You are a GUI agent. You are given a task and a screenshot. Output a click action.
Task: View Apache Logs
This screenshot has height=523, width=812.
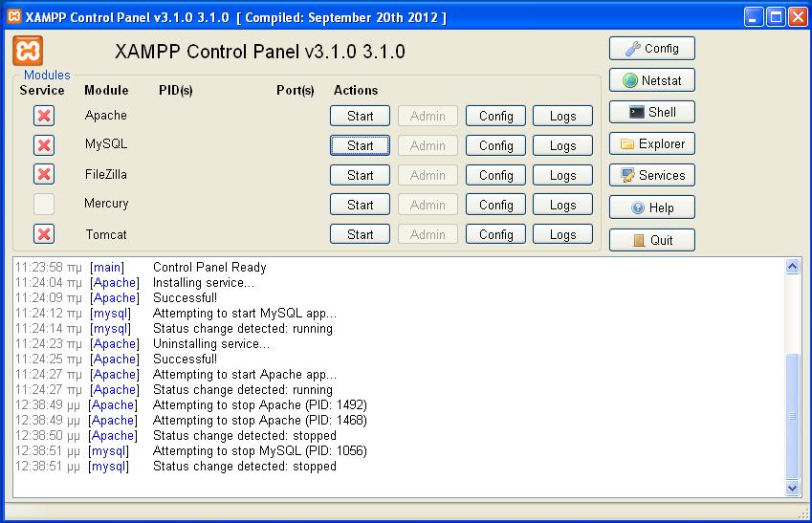pos(563,116)
